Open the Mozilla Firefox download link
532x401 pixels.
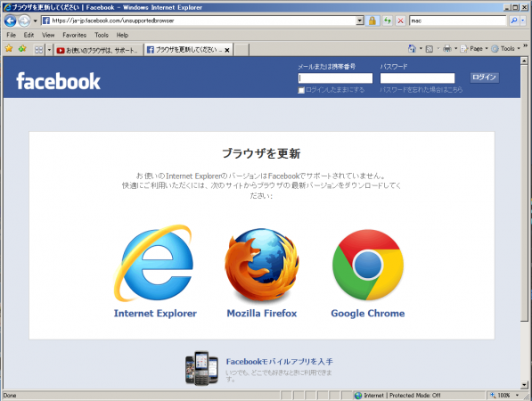[262, 313]
